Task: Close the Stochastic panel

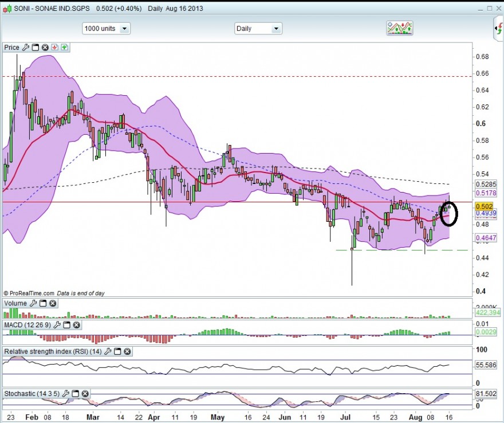Action: 85,393
